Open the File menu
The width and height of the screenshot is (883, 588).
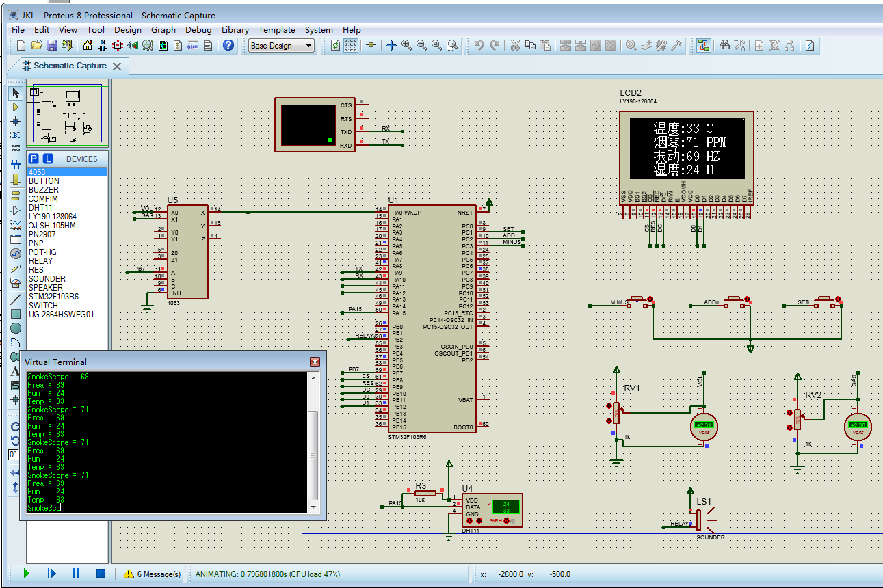click(x=18, y=30)
